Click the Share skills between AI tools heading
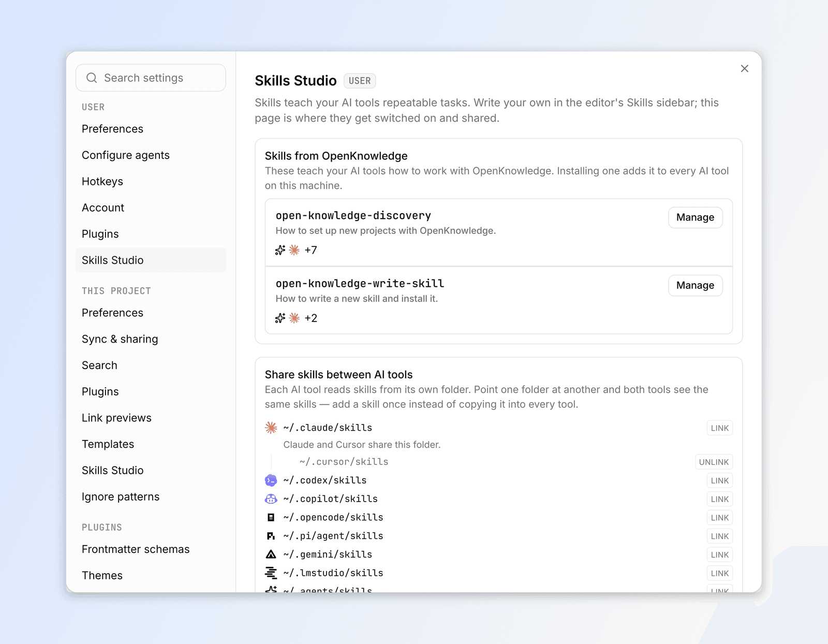 click(339, 374)
